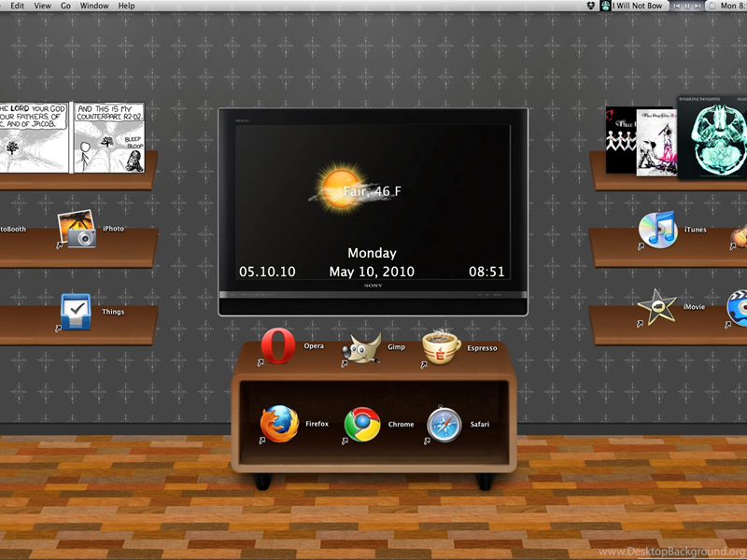Viewport: 747px width, 560px height.
Task: Open the View menu
Action: click(43, 6)
